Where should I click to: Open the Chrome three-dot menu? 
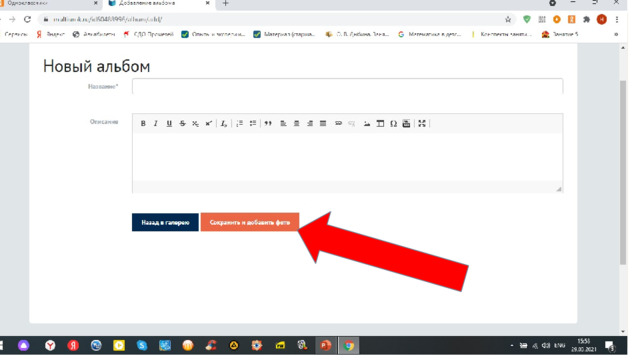(617, 19)
